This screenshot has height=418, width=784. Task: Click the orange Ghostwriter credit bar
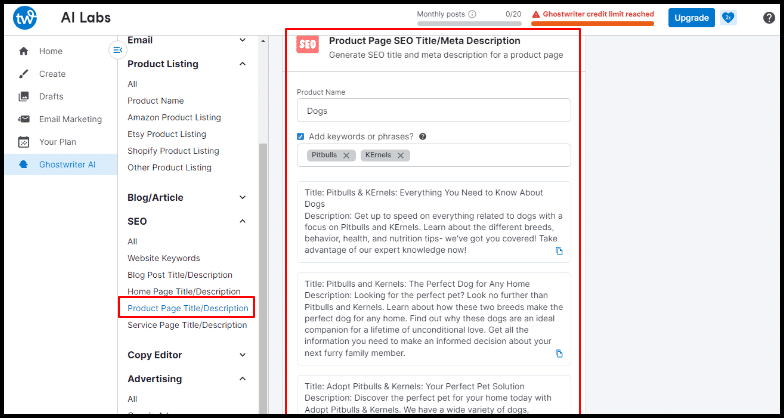[592, 24]
